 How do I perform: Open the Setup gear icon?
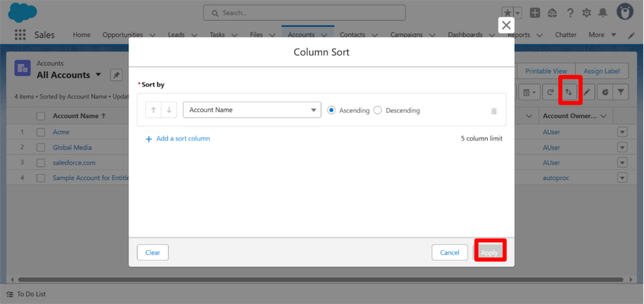click(586, 13)
